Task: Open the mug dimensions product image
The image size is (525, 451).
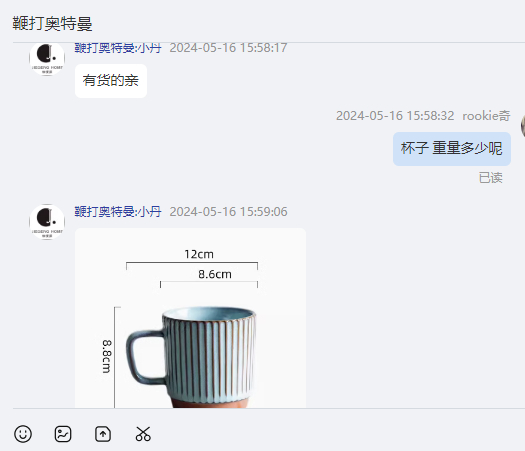Action: (x=191, y=318)
